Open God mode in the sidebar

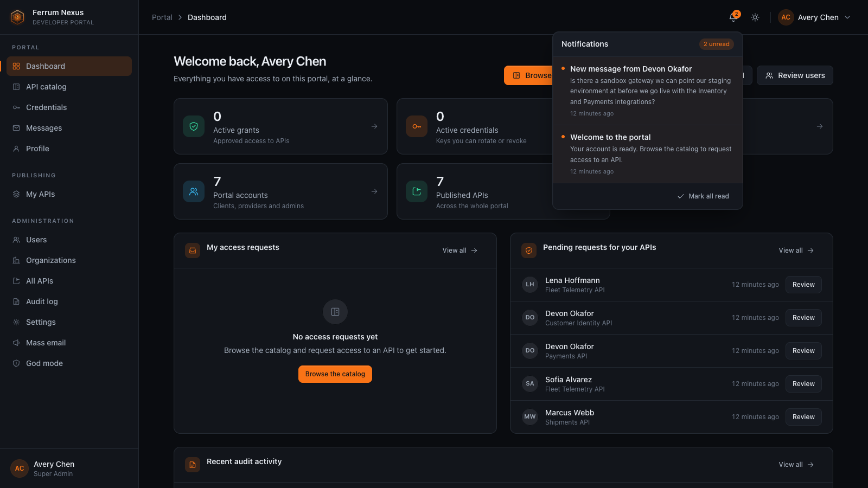[69, 363]
